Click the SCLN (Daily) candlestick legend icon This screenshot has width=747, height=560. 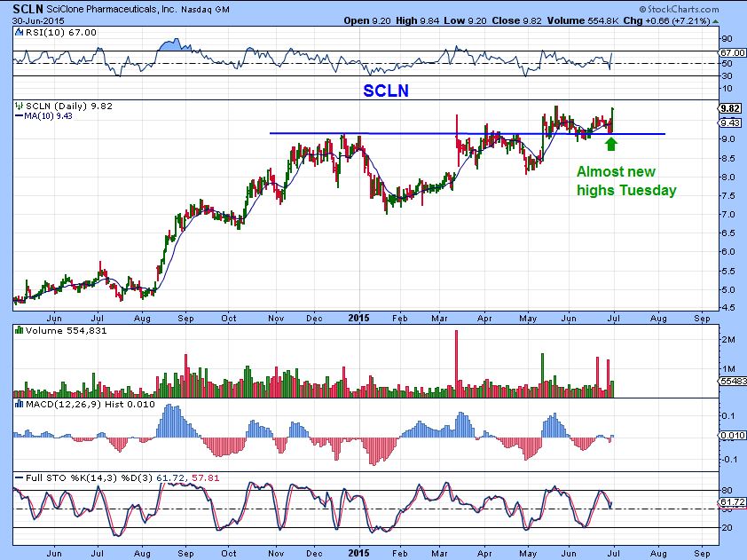(x=18, y=106)
